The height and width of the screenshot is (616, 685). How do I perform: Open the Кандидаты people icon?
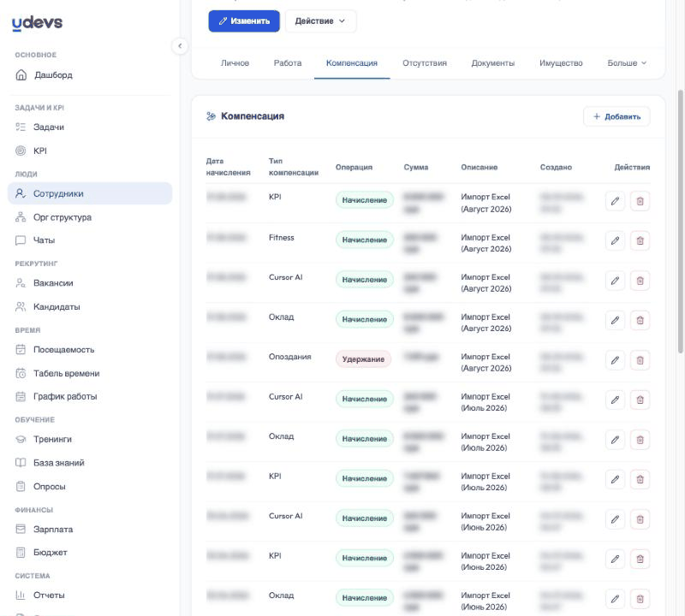(x=21, y=306)
